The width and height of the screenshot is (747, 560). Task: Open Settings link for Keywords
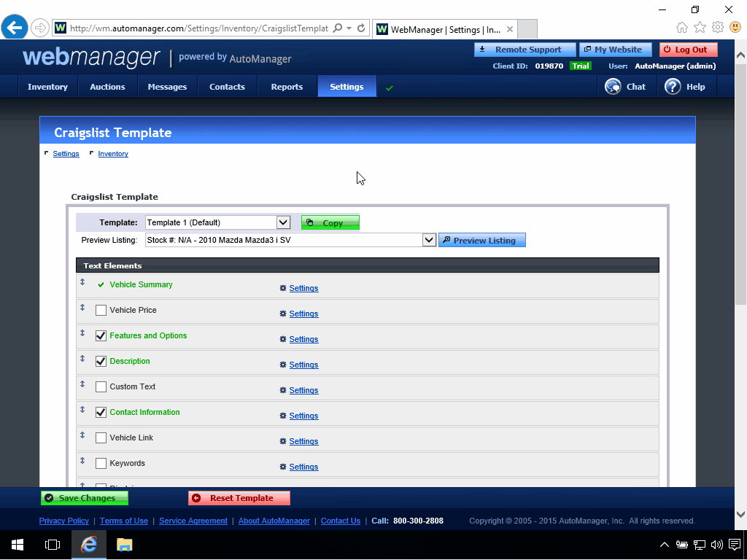coord(303,467)
